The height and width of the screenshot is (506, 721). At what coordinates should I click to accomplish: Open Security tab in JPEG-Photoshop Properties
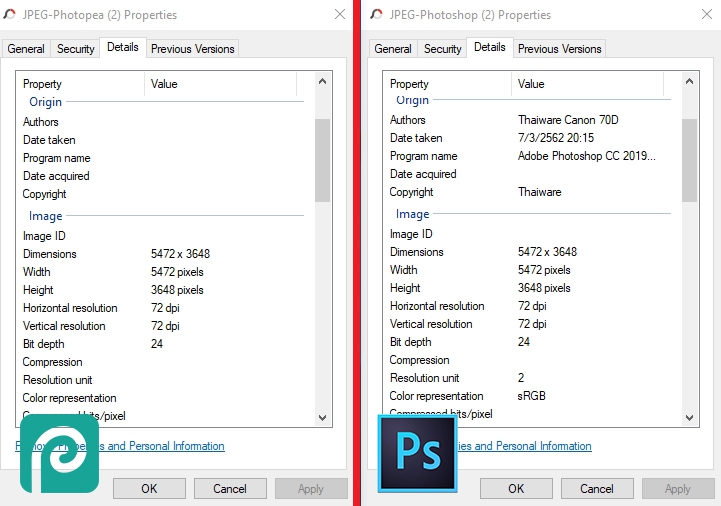[442, 49]
